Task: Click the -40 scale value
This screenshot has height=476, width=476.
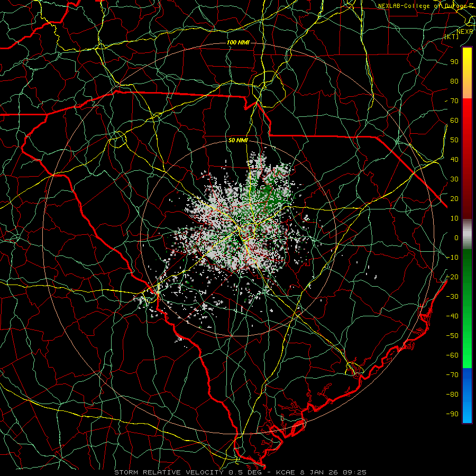Action: pyautogui.click(x=452, y=316)
